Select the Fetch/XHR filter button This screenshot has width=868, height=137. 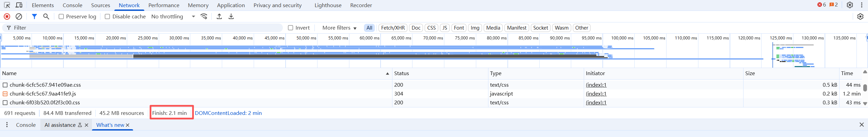pyautogui.click(x=393, y=28)
